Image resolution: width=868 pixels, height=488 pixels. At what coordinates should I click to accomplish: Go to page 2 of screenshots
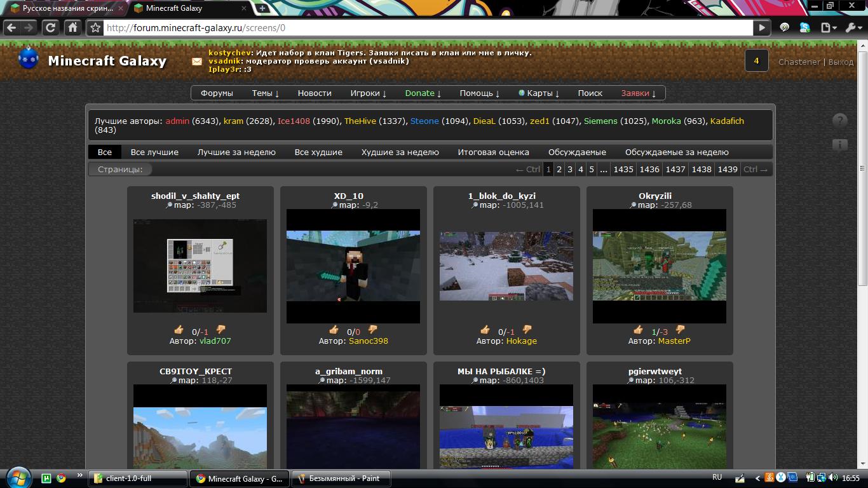[x=559, y=170]
